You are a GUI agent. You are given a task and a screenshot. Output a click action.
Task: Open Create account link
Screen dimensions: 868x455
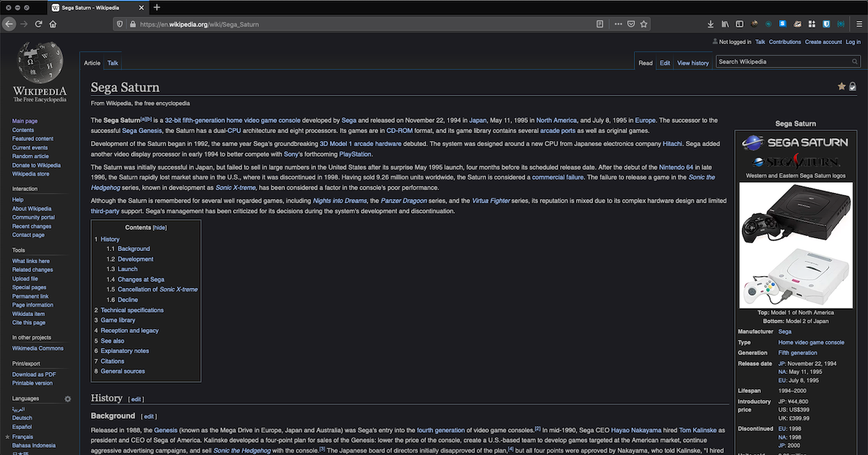(823, 42)
